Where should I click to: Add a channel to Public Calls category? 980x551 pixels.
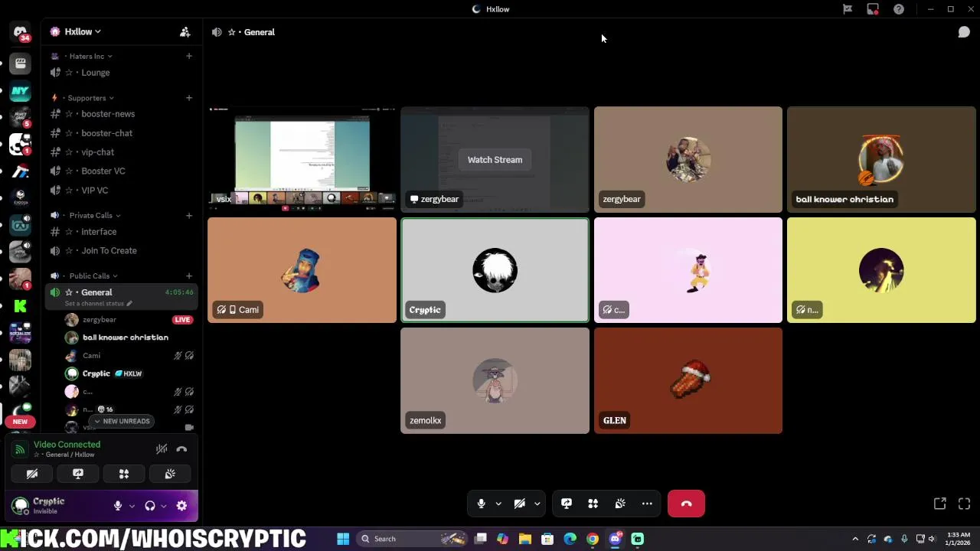(x=189, y=275)
